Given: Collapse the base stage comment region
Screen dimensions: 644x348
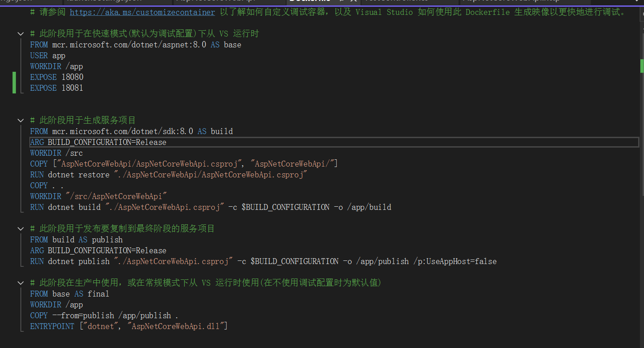Looking at the screenshot, I should [x=20, y=34].
